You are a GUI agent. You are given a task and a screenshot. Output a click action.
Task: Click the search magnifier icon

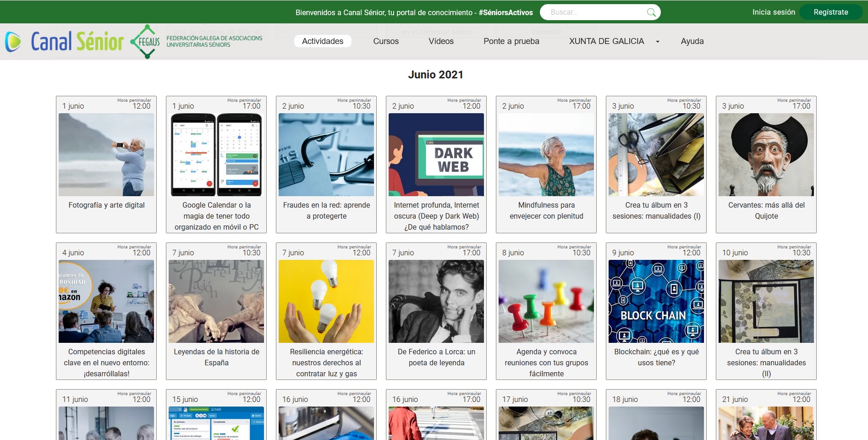pos(651,12)
